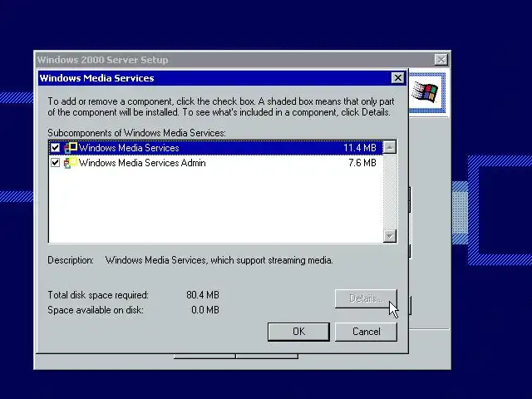Click the Windows Media Services title bar
The width and height of the screenshot is (532, 399).
222,78
